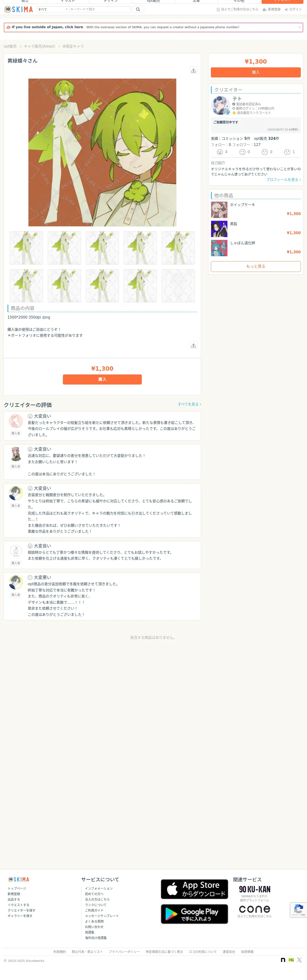Select the last blank thumbnail in the bottom row
Viewport: 307px width, 980px height.
click(178, 286)
